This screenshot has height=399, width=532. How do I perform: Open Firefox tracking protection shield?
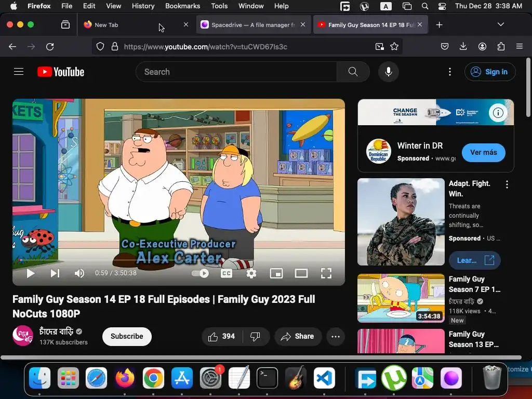coord(100,46)
